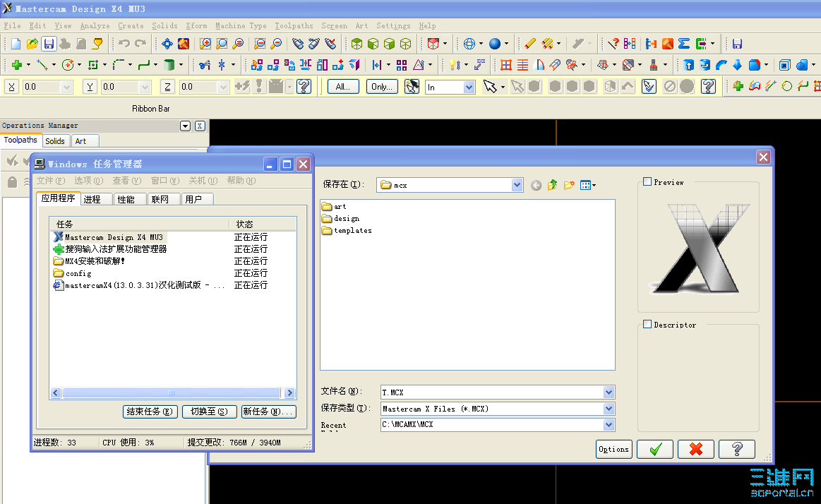
Task: Click the blue shaded sphere icon
Action: coord(495,44)
